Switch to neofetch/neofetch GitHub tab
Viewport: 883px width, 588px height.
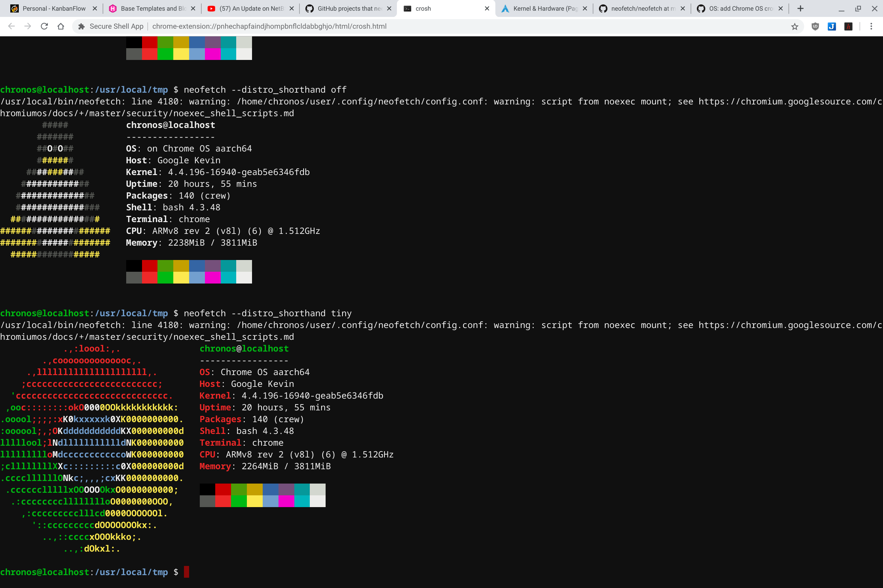(x=643, y=8)
